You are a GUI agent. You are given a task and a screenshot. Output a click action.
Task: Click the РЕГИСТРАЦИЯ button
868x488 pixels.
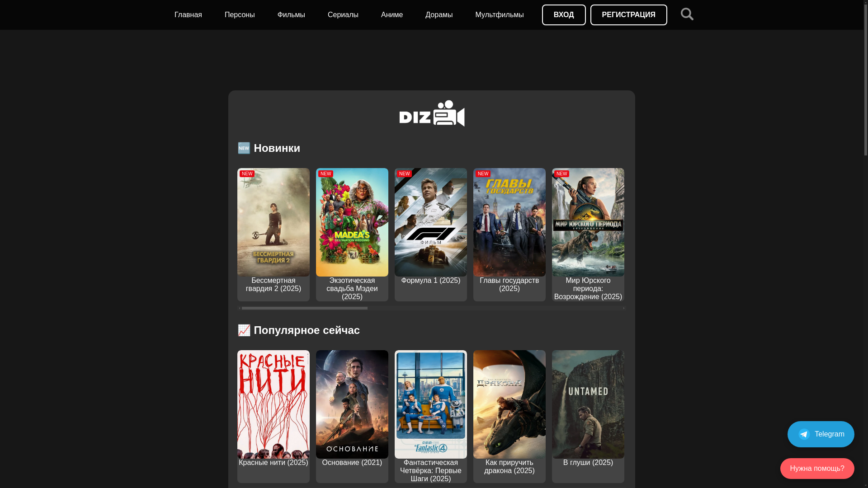point(629,15)
